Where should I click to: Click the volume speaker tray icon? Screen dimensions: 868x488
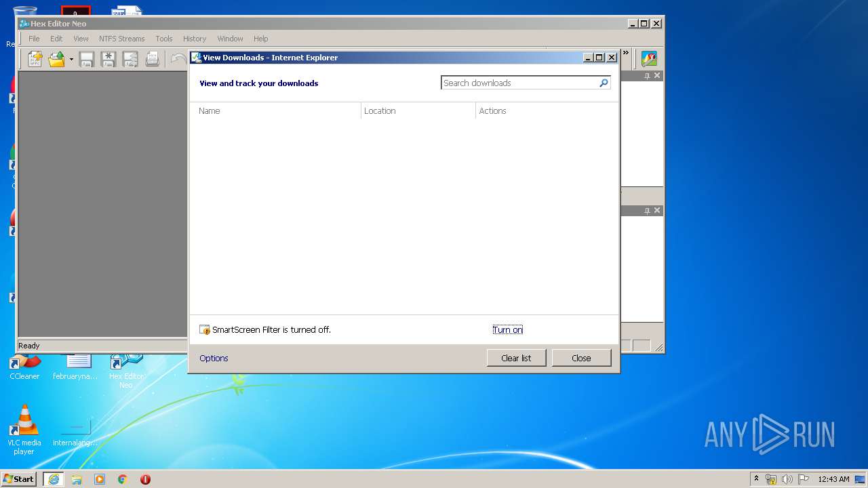pos(787,479)
